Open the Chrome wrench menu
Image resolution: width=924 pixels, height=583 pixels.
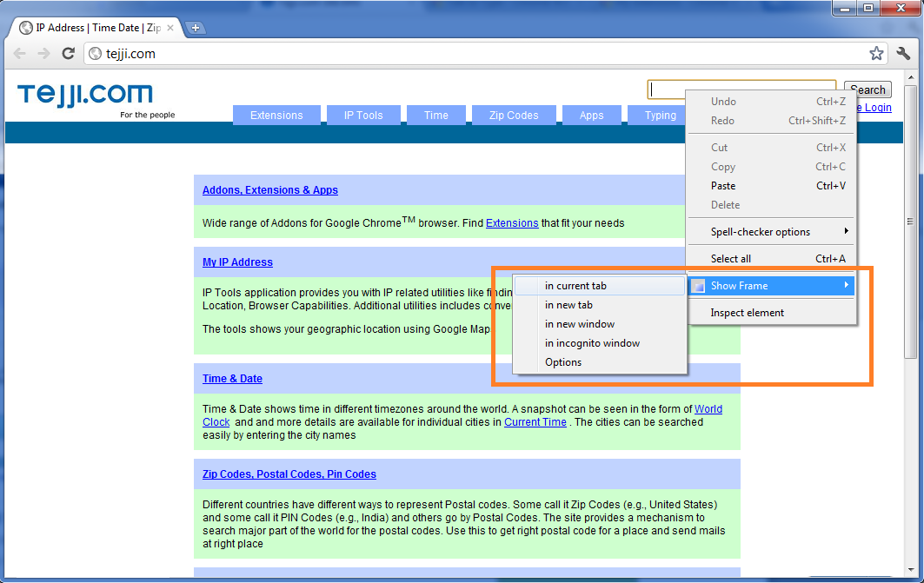[x=903, y=54]
